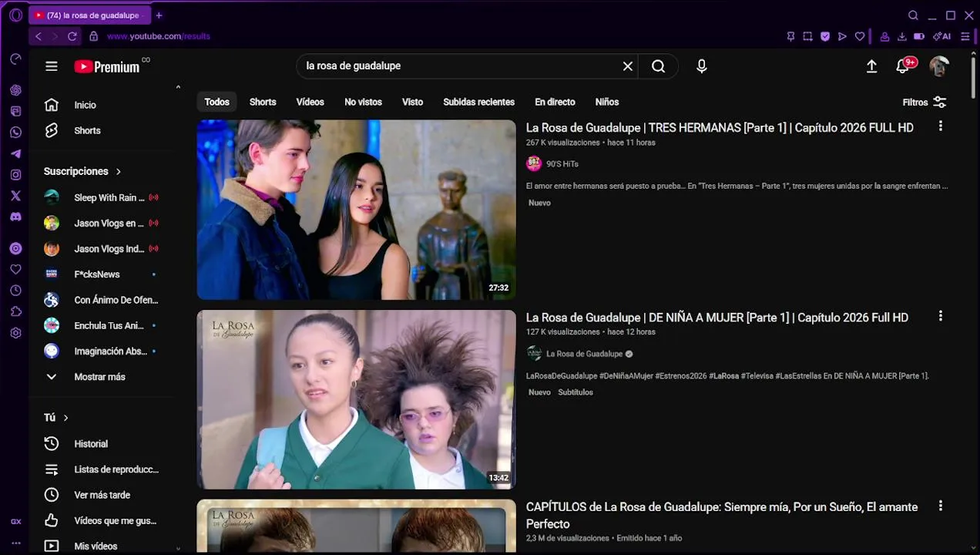The height and width of the screenshot is (555, 980).
Task: Open browser settings gear in sidebar
Action: 15,333
